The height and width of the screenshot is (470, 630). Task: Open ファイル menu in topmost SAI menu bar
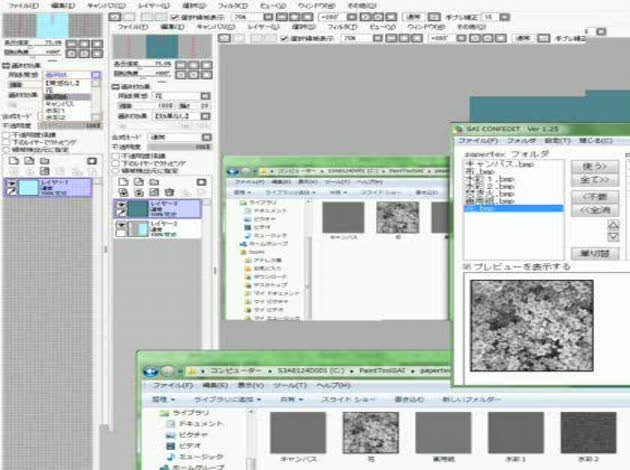(23, 6)
